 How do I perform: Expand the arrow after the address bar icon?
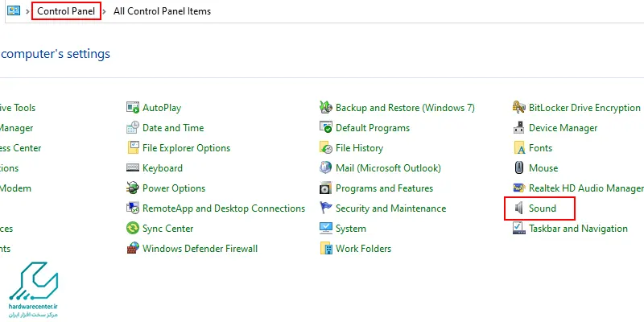27,11
